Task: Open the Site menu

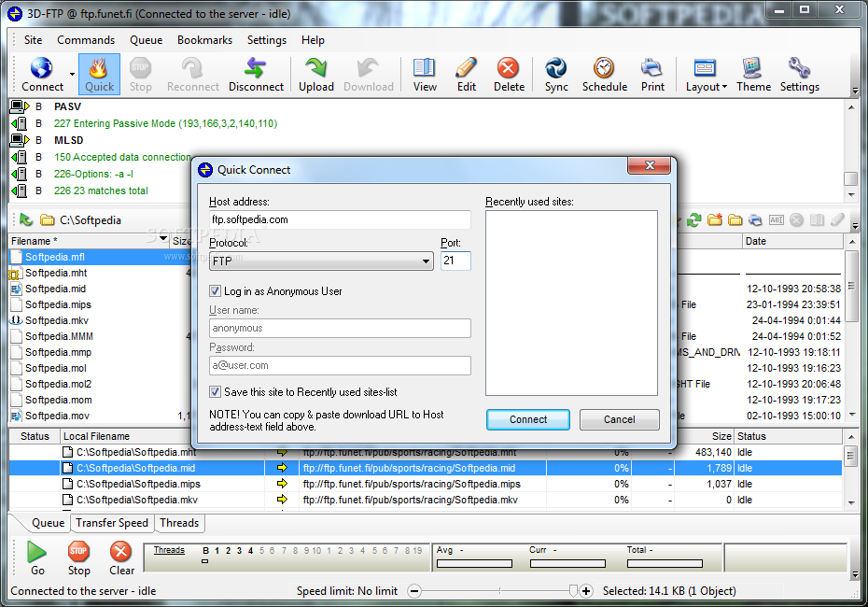Action: click(33, 40)
